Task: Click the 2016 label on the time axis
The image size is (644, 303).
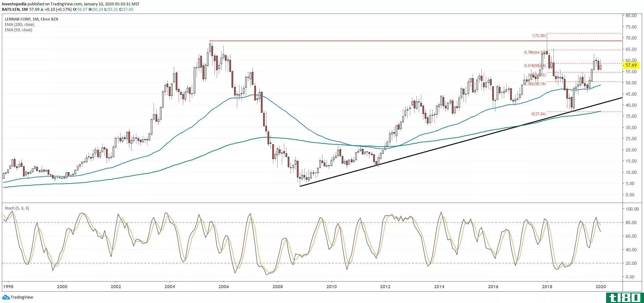Action: pos(493,287)
